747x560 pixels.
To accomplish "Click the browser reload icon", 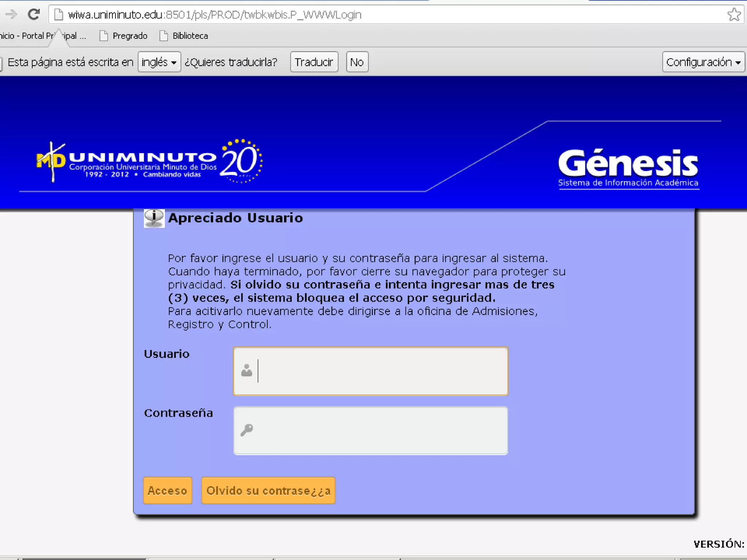I will click(34, 15).
